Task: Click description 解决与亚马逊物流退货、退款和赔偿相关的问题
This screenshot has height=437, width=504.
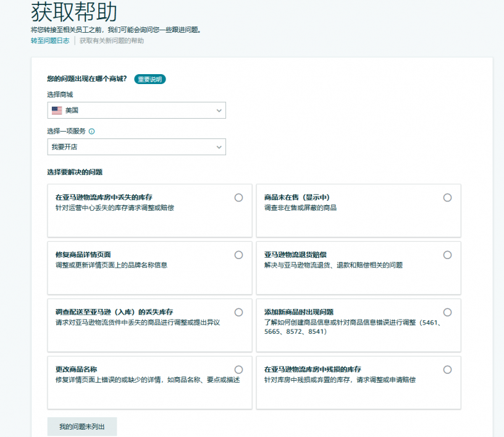Action: pyautogui.click(x=334, y=265)
